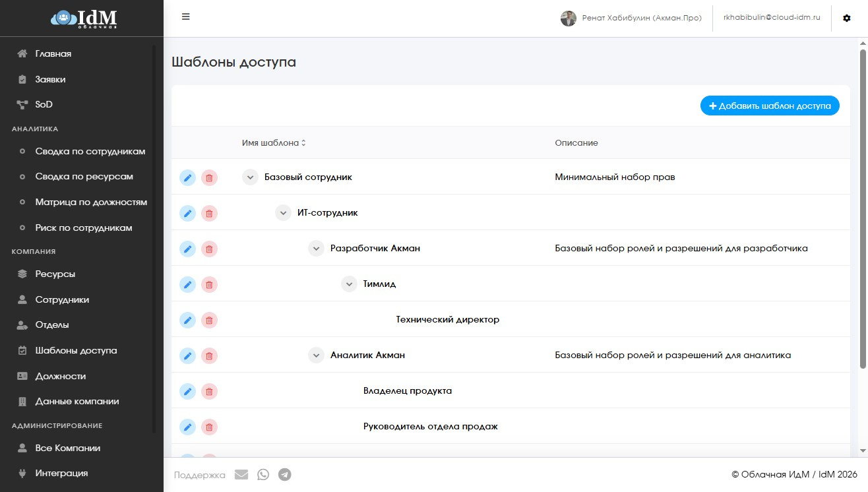
Task: Sort by Имя шаблона column
Action: pos(274,143)
